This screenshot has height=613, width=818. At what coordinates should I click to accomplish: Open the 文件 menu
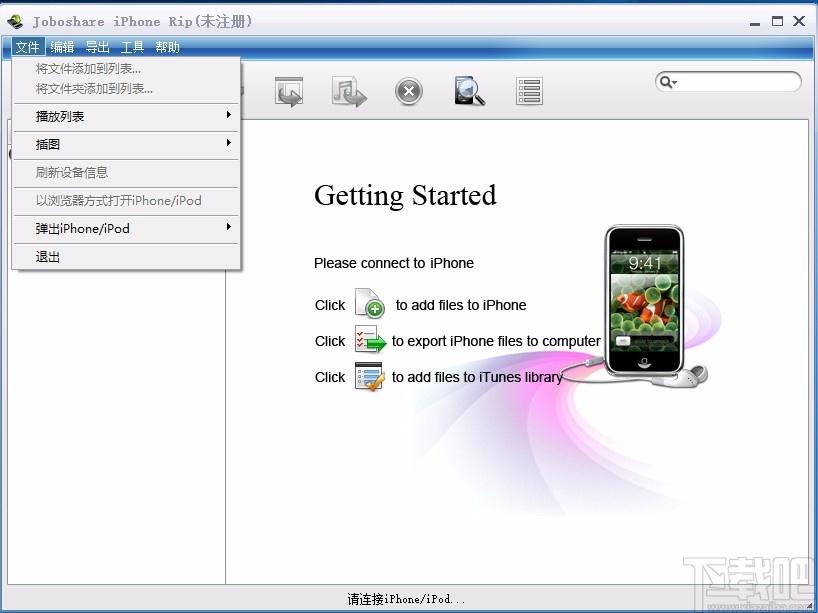pos(28,47)
